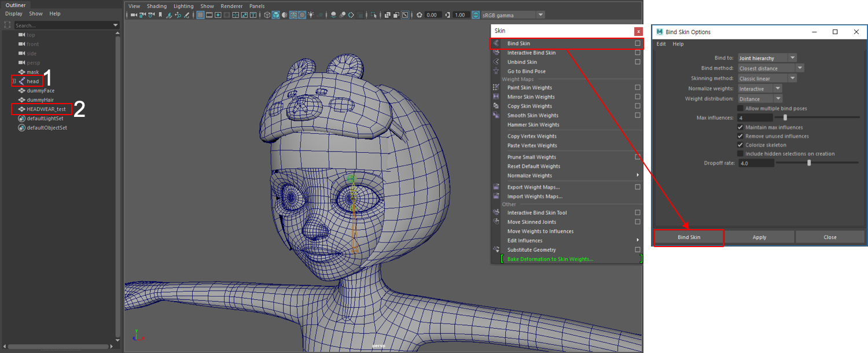Expand the Normalize Weights submenu
This screenshot has width=868, height=353.
(638, 175)
